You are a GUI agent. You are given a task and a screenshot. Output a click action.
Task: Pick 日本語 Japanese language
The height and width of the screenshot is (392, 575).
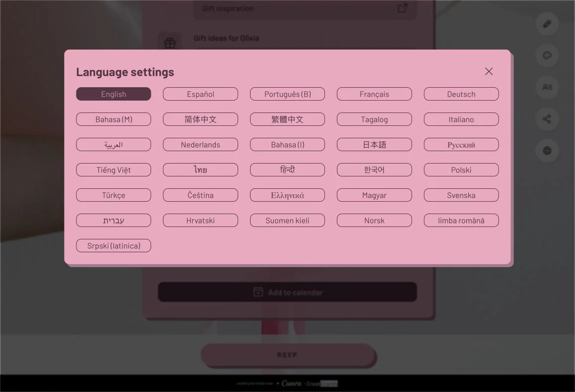click(x=375, y=145)
